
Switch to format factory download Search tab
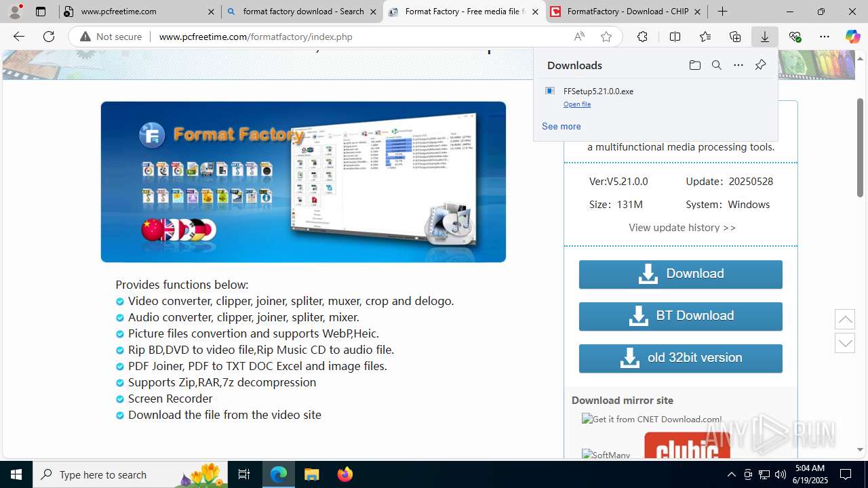(x=302, y=12)
